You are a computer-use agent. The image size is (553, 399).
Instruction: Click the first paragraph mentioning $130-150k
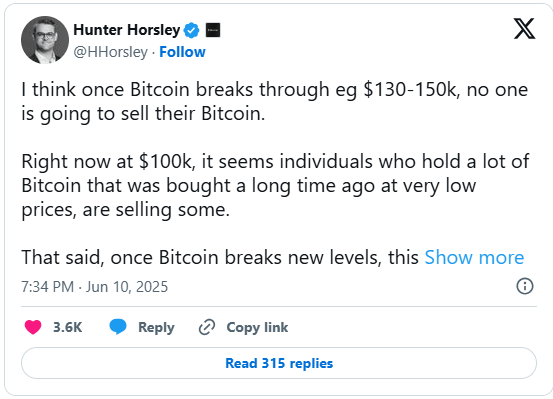pos(275,102)
